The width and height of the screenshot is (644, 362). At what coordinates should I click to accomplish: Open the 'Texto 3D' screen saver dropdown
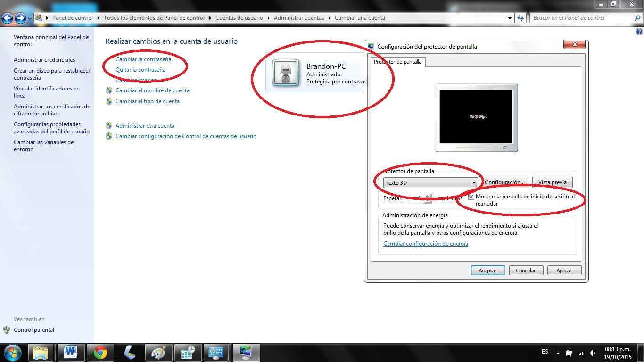click(x=431, y=182)
